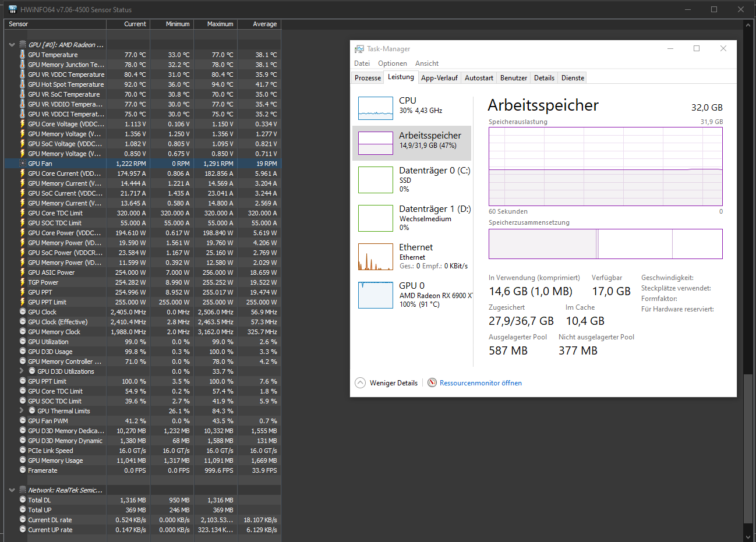Click power icon beside GPU ASIC Power

pyautogui.click(x=23, y=272)
